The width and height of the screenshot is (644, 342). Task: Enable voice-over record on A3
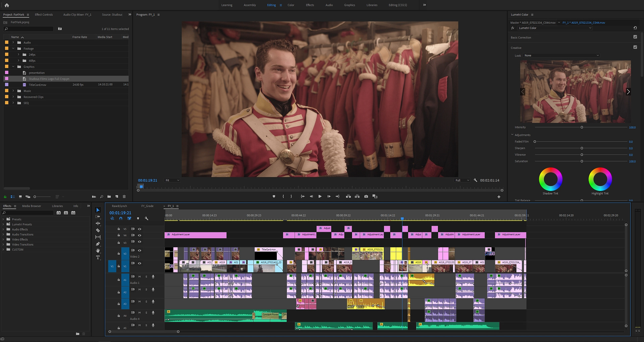(153, 301)
